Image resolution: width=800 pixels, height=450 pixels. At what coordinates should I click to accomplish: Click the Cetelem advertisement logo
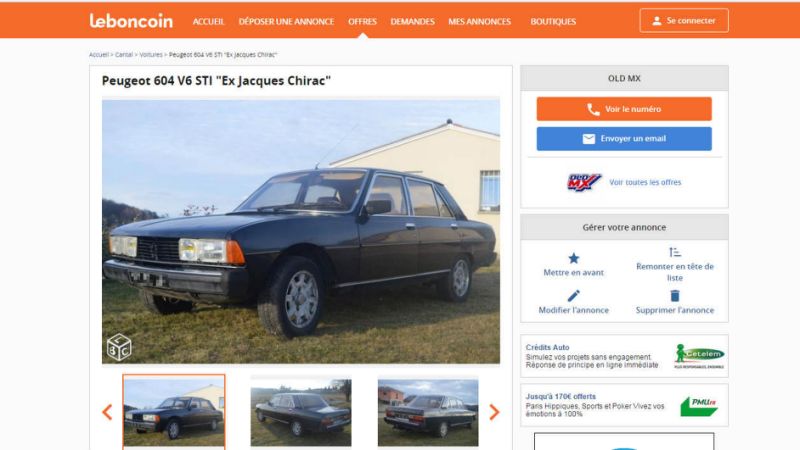(x=698, y=356)
